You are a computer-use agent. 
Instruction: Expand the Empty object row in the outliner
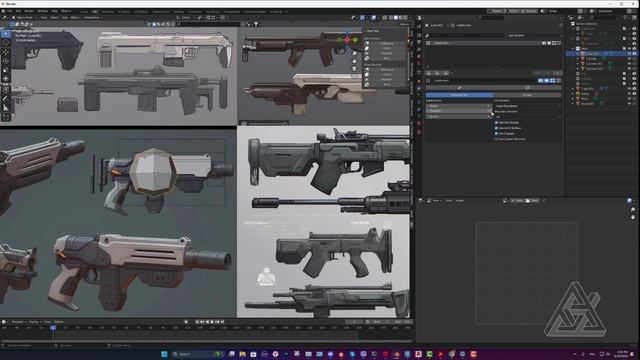pyautogui.click(x=573, y=93)
